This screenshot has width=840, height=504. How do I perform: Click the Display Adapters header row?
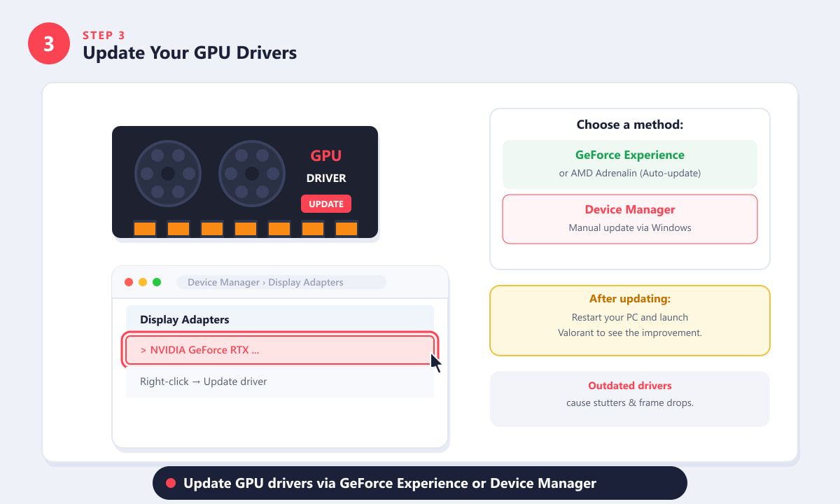(x=280, y=319)
